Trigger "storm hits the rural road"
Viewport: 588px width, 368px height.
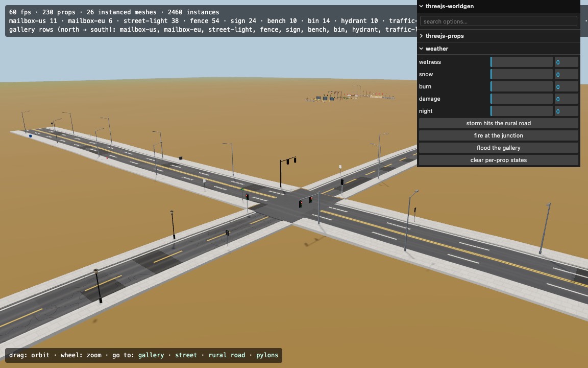click(498, 123)
